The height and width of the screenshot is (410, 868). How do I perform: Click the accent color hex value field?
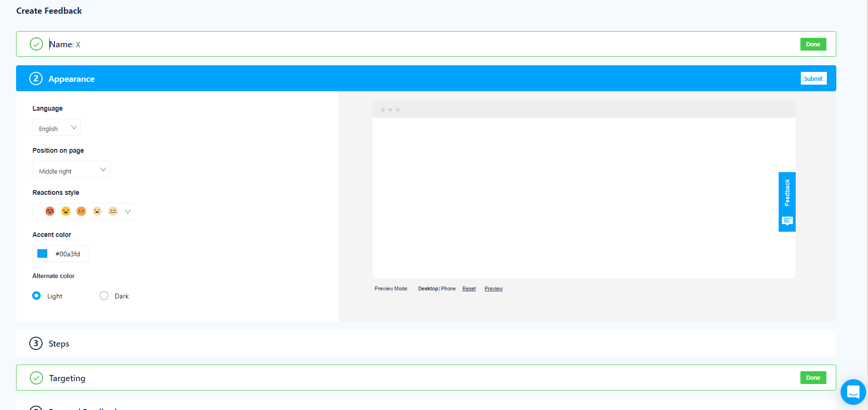(68, 254)
